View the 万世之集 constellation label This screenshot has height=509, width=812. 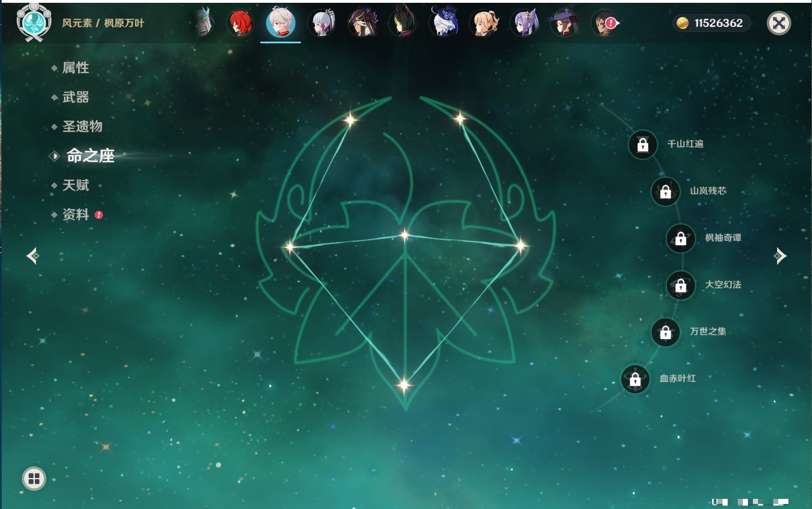click(708, 331)
